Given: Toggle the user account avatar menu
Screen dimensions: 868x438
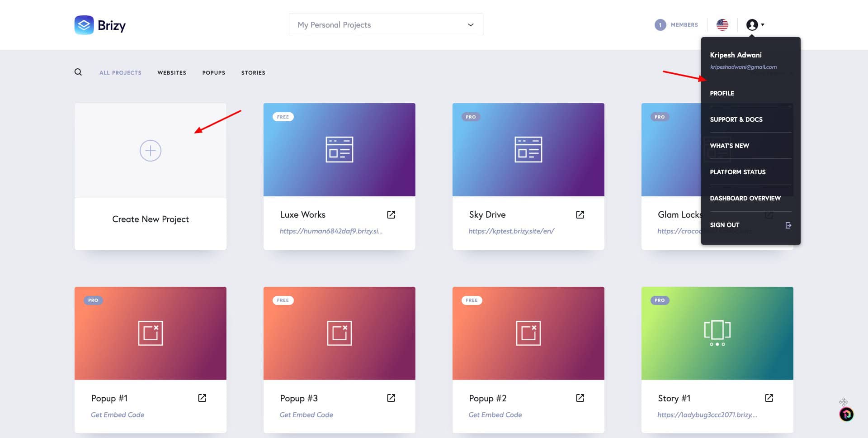Looking at the screenshot, I should pos(755,25).
